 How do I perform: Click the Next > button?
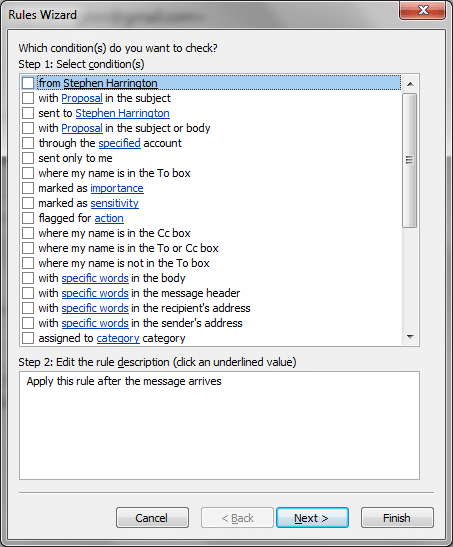coord(312,518)
